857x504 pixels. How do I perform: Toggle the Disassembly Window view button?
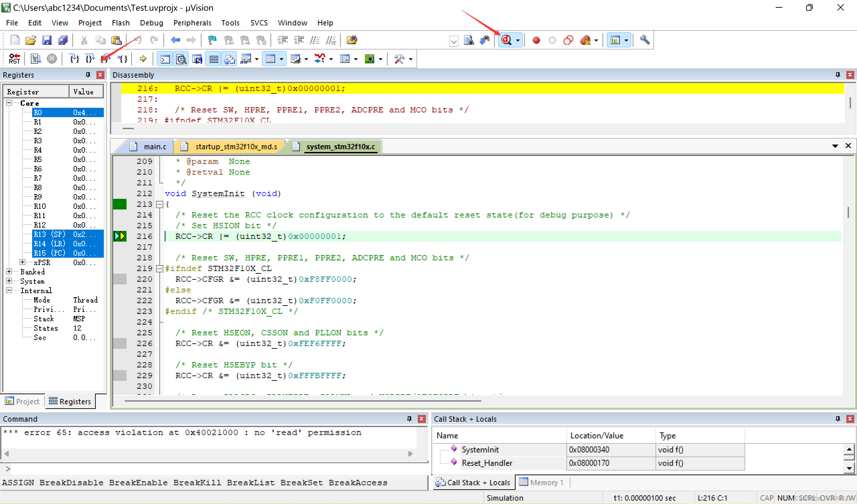[181, 59]
